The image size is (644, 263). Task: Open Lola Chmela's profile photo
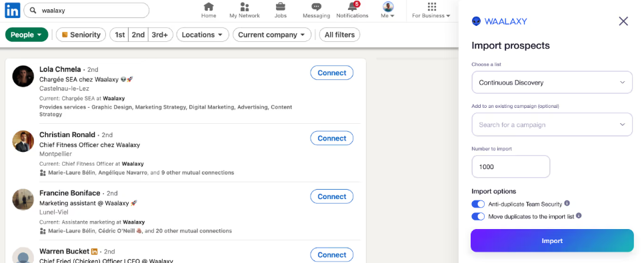click(x=23, y=77)
